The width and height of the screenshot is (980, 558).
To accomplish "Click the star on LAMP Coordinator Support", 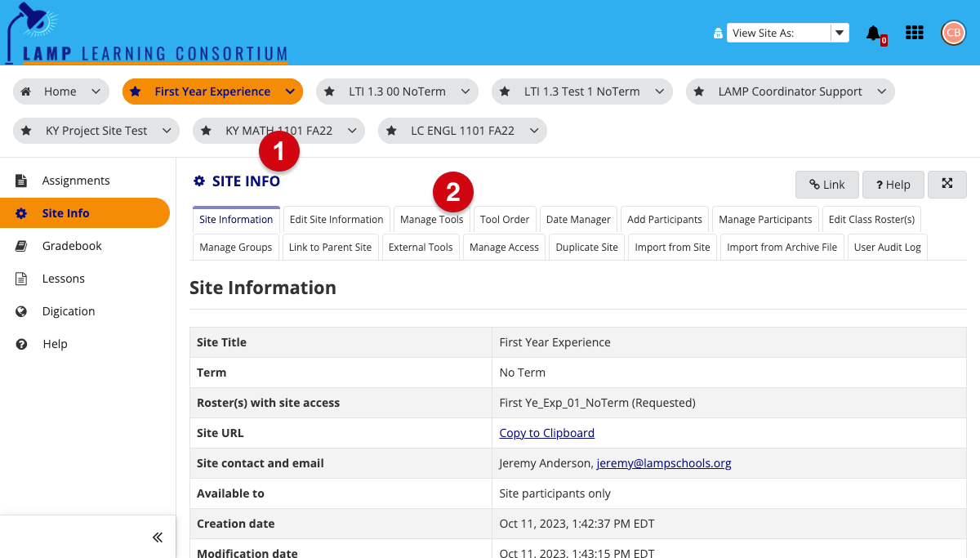I will [699, 92].
